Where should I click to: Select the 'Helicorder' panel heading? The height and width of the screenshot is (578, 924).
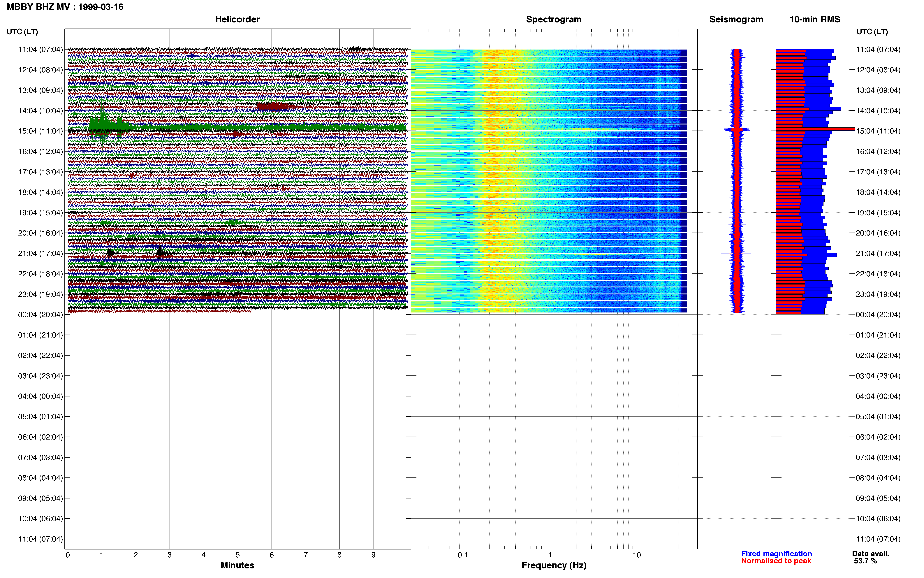237,19
